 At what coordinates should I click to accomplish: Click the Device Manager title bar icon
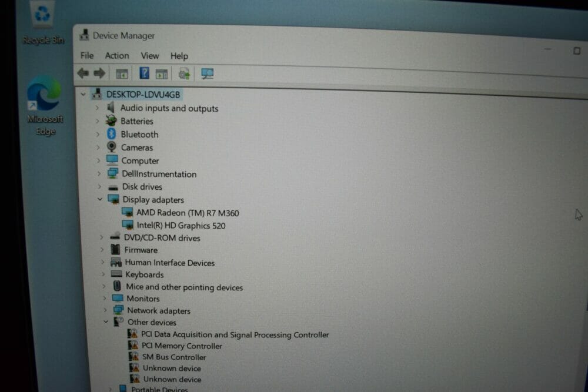click(x=84, y=35)
